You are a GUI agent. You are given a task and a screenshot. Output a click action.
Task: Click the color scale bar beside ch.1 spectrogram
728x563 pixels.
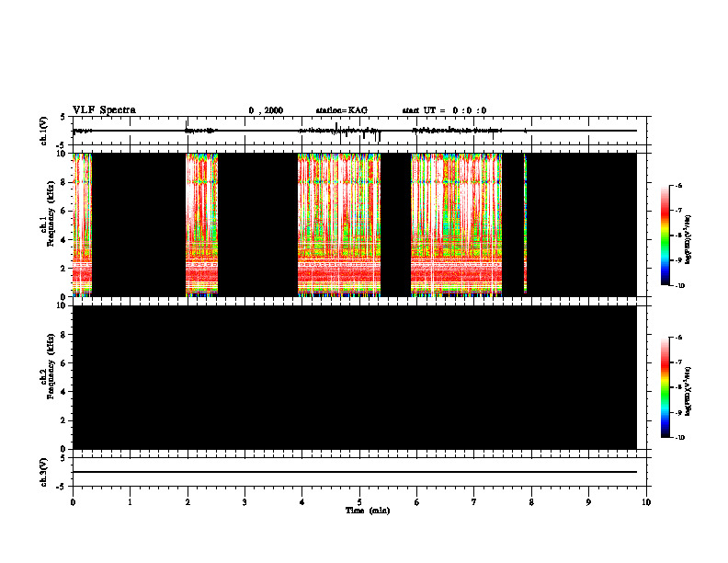(665, 236)
